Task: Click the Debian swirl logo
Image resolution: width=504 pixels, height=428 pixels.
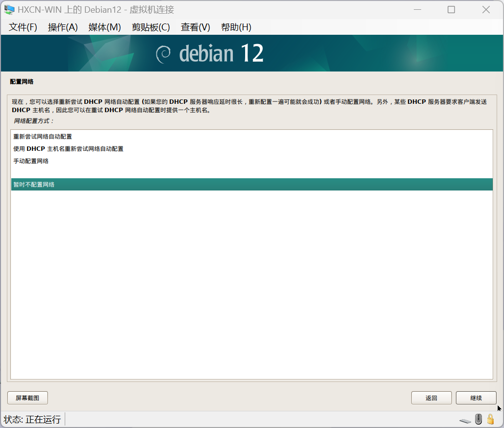Action: tap(163, 54)
